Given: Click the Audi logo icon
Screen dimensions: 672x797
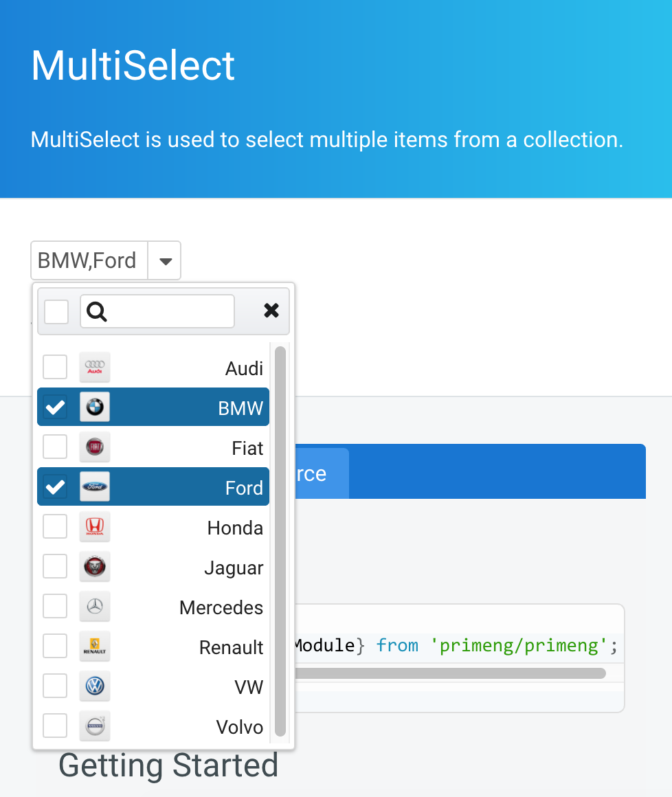Looking at the screenshot, I should coord(95,367).
